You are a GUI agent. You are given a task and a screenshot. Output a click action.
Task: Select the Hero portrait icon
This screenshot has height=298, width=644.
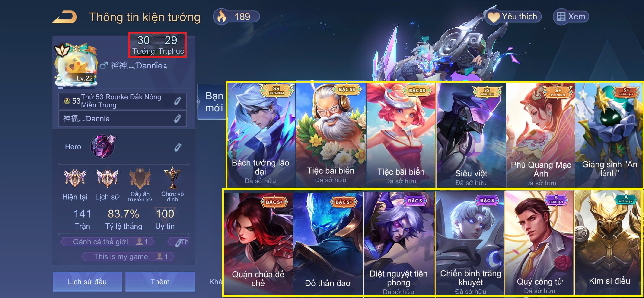[x=102, y=147]
